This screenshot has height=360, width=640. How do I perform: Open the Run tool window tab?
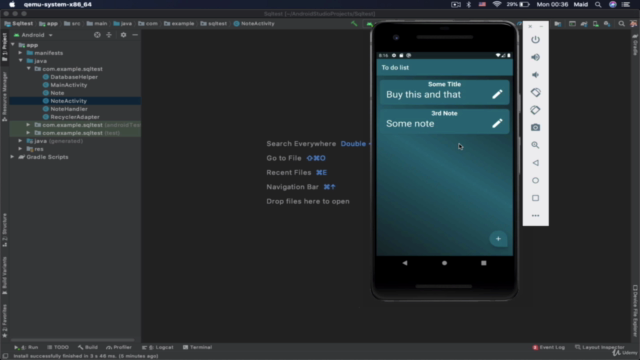[26, 347]
